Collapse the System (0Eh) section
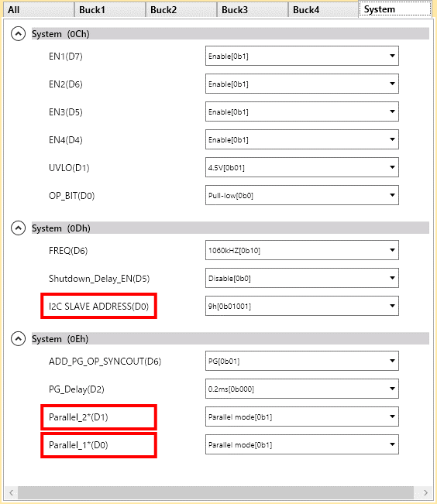The height and width of the screenshot is (504, 437). (x=18, y=339)
